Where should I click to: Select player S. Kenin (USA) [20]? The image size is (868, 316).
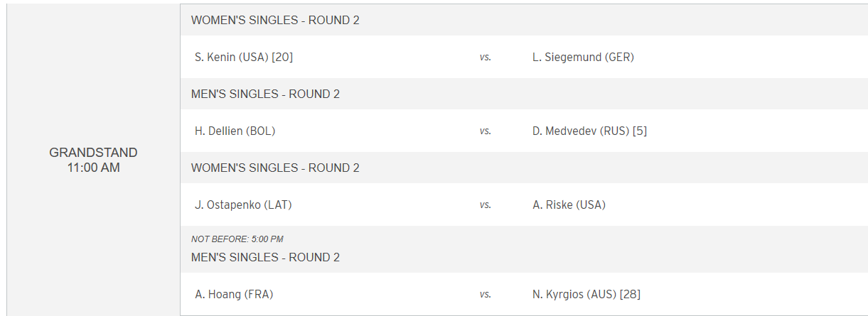(x=244, y=58)
